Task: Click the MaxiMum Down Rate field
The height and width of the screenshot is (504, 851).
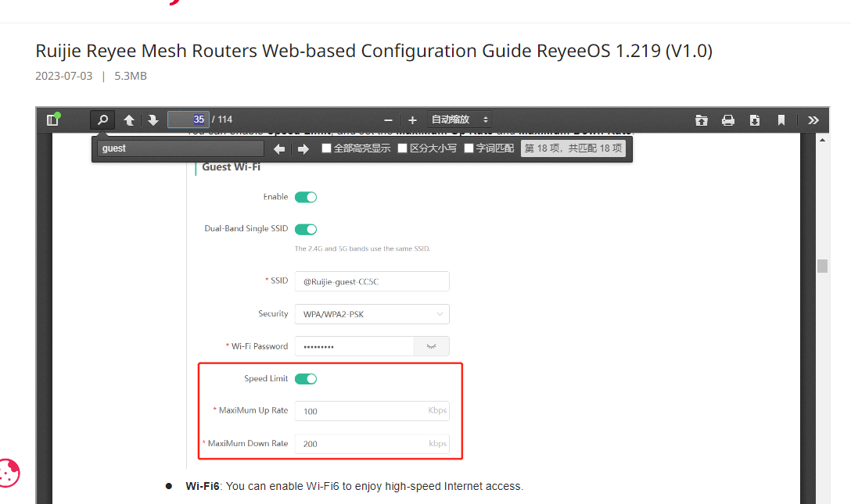Action: 372,443
